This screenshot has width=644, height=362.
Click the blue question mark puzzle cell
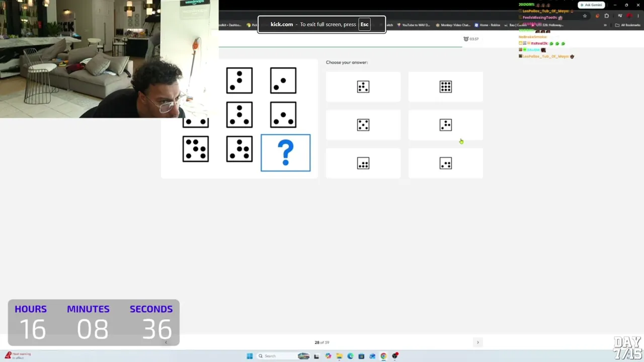[286, 153]
